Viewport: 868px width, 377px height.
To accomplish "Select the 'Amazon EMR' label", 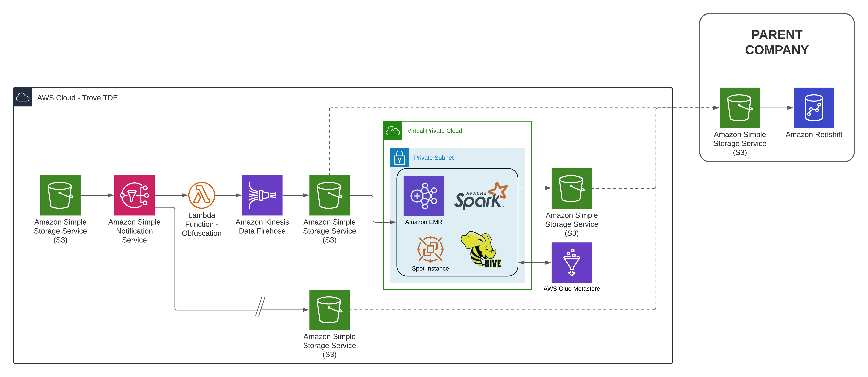I will 424,222.
